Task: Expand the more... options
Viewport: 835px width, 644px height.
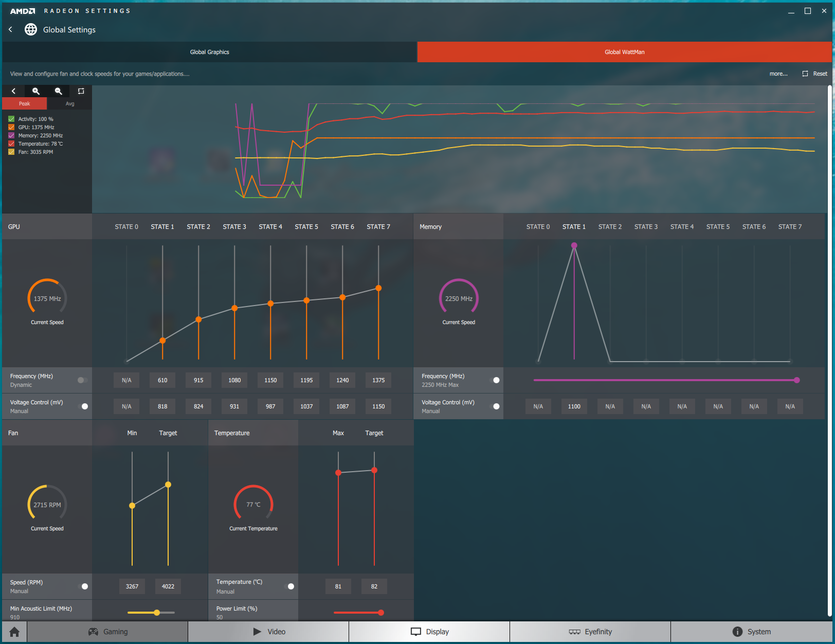Action: coord(778,74)
